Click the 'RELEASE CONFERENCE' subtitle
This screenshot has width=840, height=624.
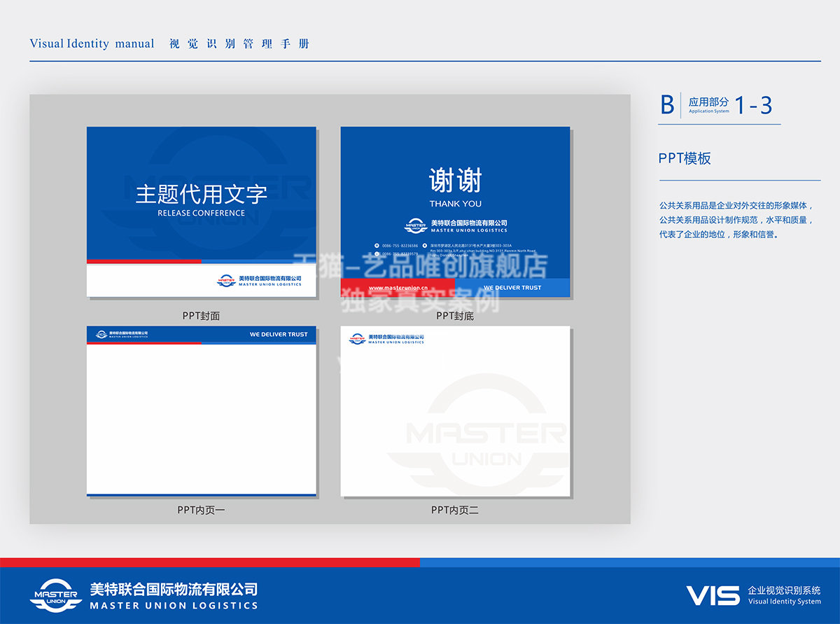(x=202, y=213)
